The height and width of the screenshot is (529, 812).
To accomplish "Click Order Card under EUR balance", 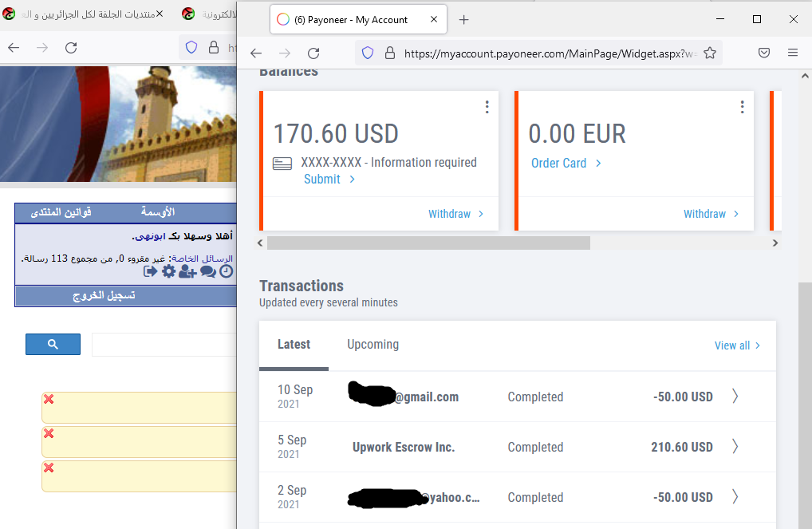I will (x=566, y=164).
